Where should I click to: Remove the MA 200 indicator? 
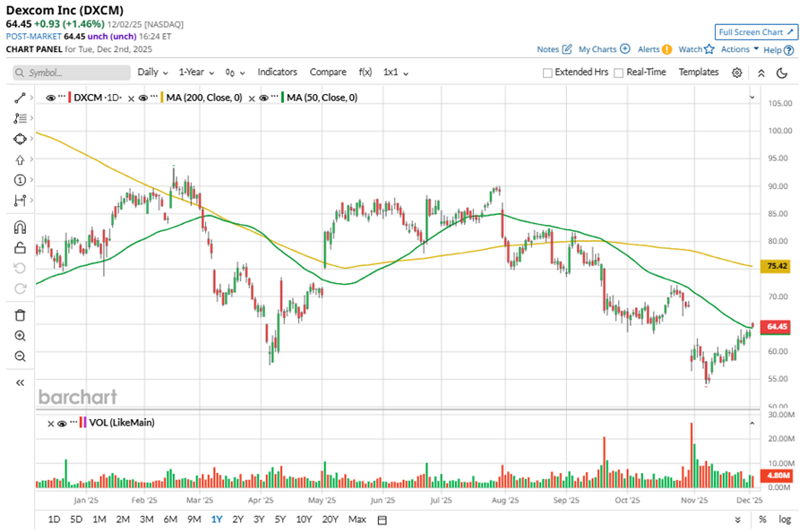tap(132, 99)
